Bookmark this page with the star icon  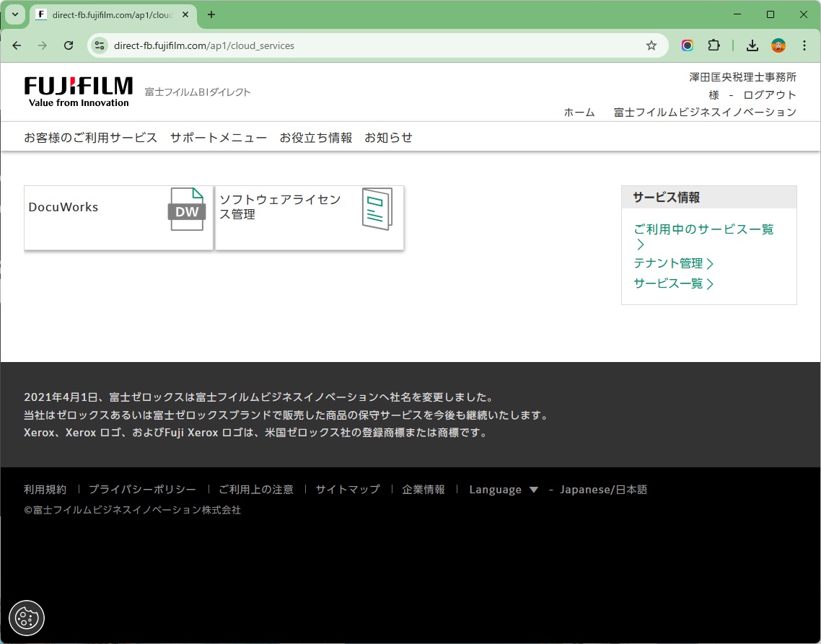click(x=651, y=45)
